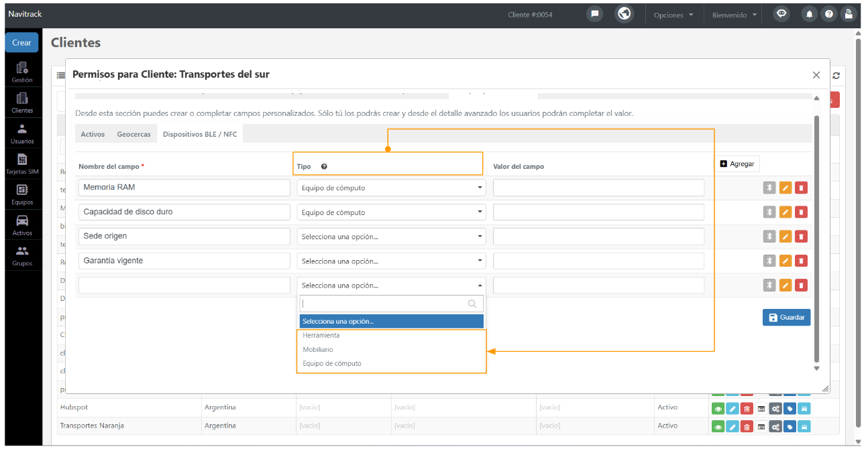Choose Equipo de cómputo in dropdown list
The height and width of the screenshot is (451, 868).
391,363
